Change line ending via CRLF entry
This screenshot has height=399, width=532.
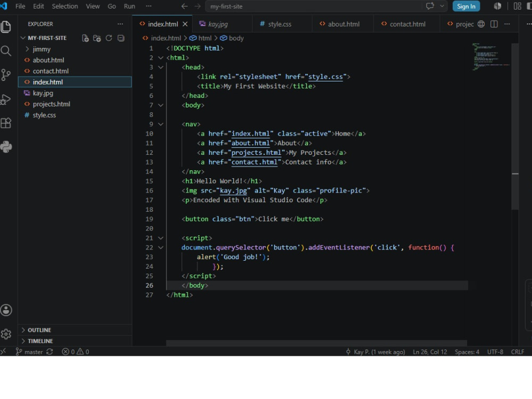click(518, 352)
